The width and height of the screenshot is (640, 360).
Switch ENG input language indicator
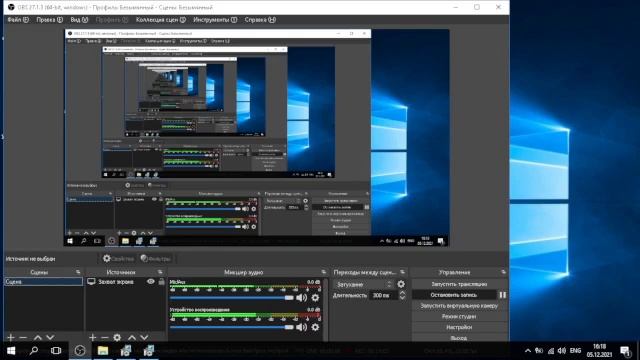coord(576,351)
